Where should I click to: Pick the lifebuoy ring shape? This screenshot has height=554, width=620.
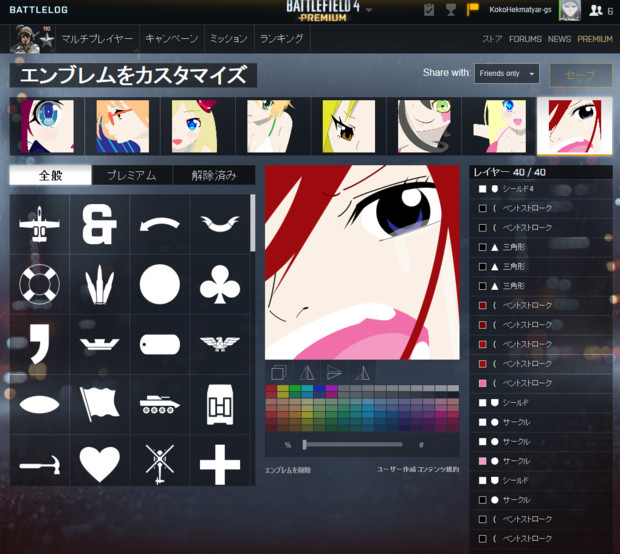[40, 284]
